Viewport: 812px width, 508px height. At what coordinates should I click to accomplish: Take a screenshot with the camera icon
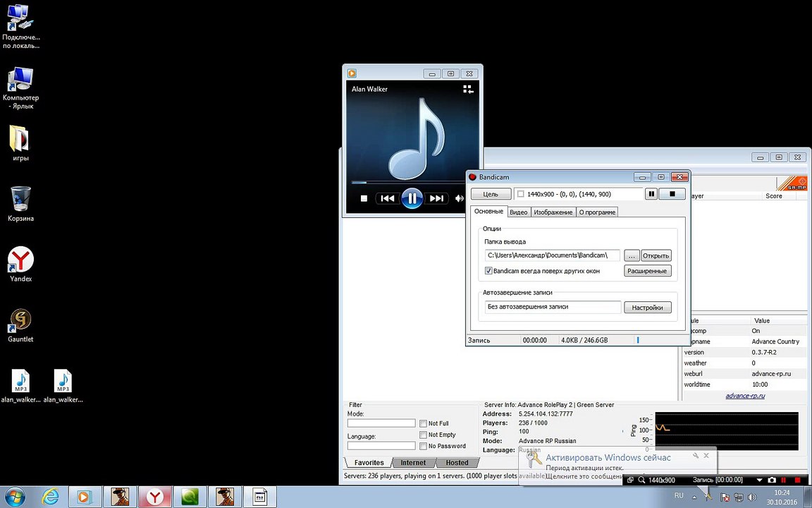(772, 480)
